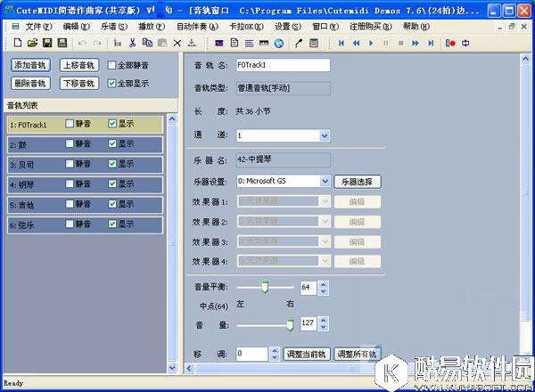Open the 编辑(E) menu
This screenshot has width=535, height=392.
tap(77, 27)
